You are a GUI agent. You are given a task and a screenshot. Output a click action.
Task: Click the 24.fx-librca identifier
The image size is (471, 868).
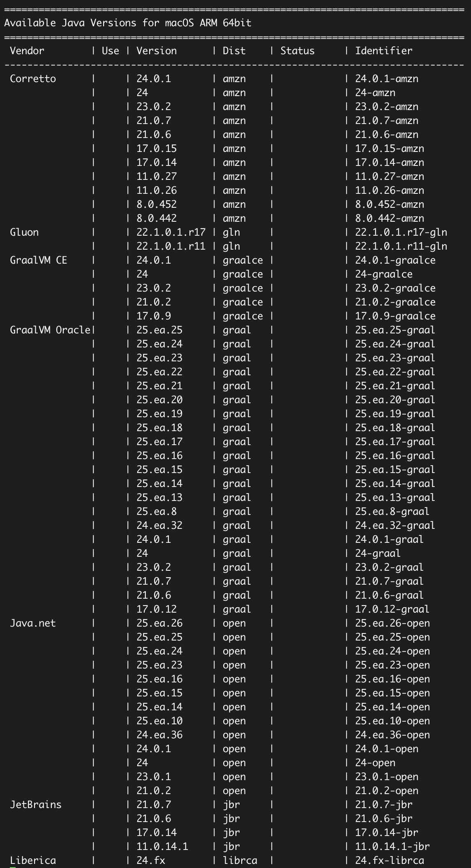(389, 861)
